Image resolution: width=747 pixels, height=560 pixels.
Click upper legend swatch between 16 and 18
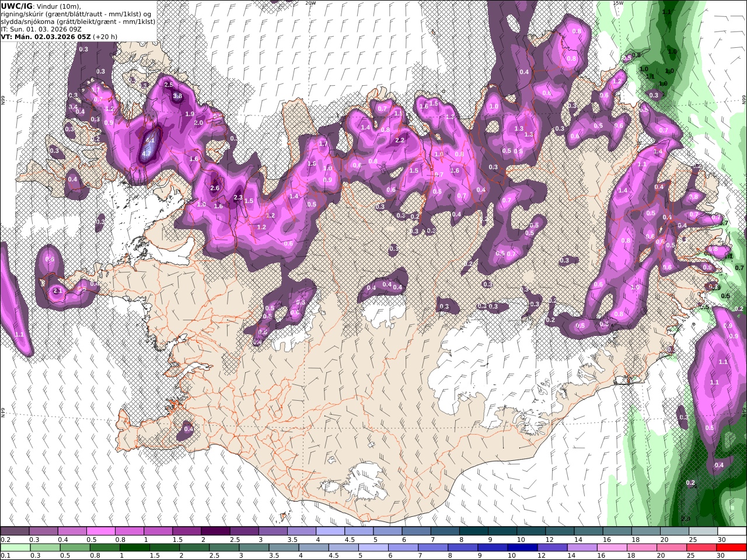[617, 531]
